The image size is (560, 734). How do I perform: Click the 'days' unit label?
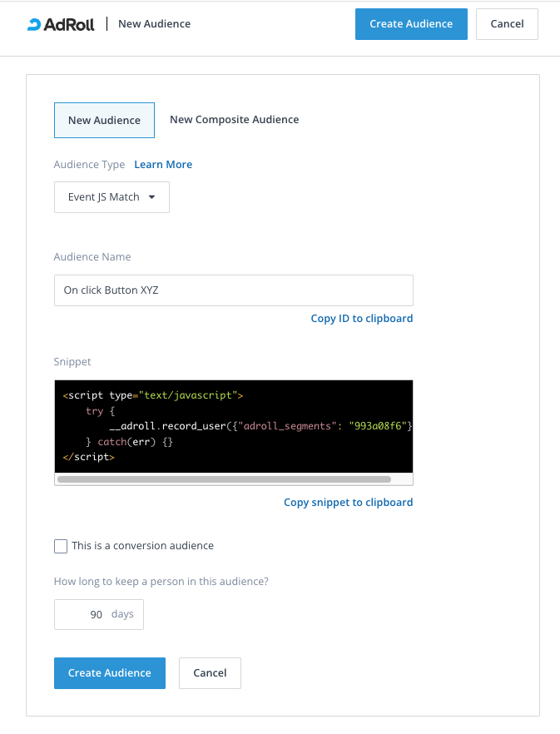[122, 614]
